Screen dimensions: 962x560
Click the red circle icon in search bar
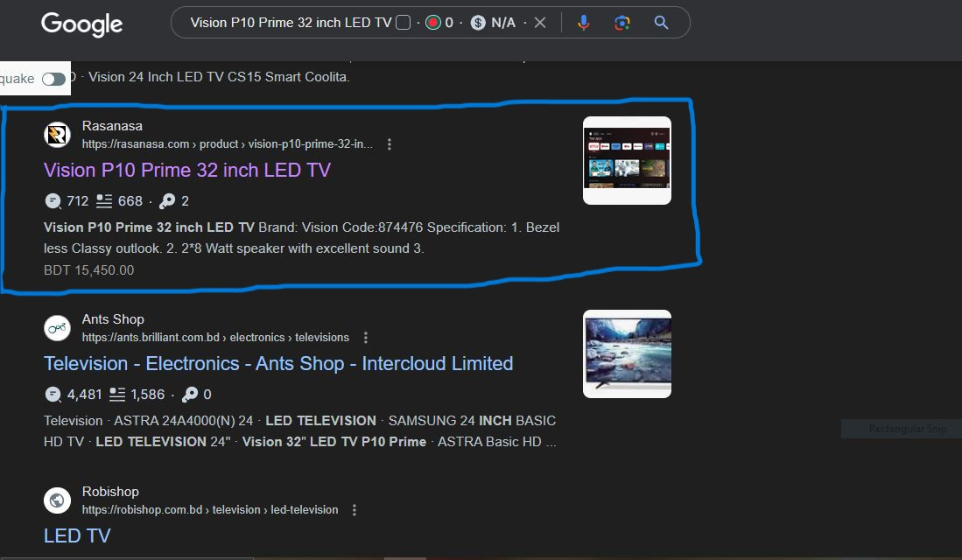(x=433, y=23)
